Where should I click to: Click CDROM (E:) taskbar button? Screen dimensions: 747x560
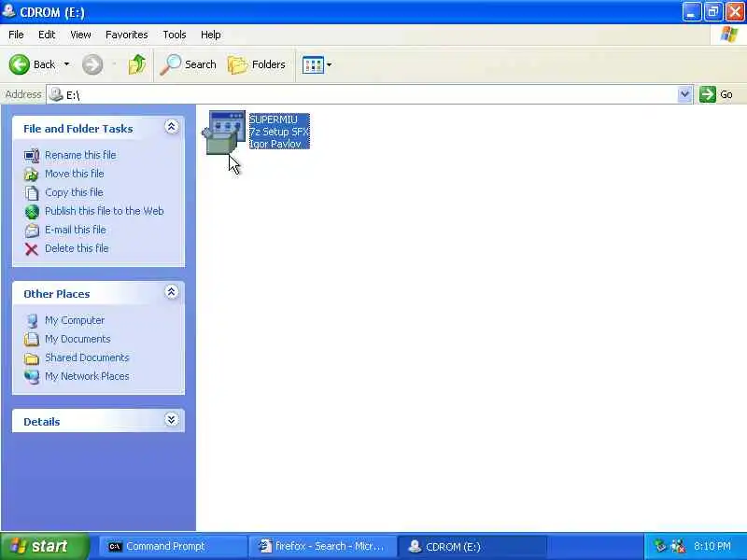click(472, 546)
